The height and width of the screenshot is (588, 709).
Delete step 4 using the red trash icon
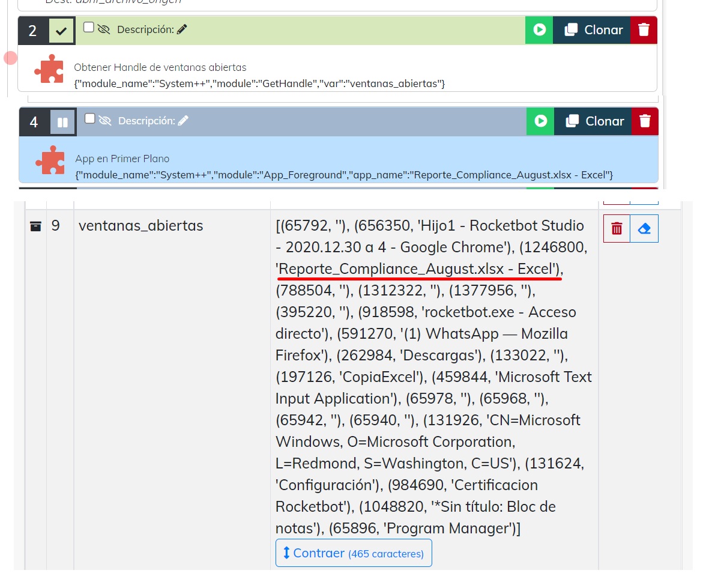(x=645, y=121)
